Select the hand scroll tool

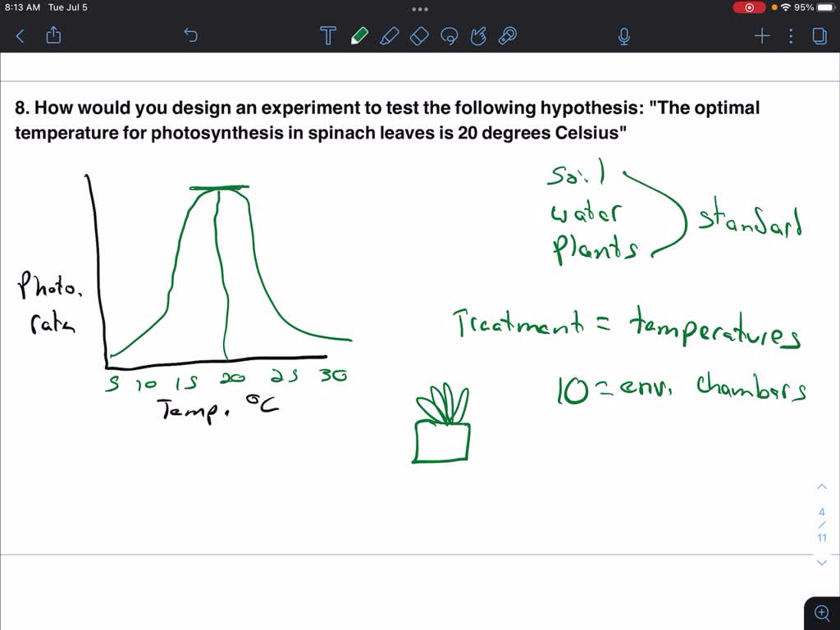[x=478, y=35]
